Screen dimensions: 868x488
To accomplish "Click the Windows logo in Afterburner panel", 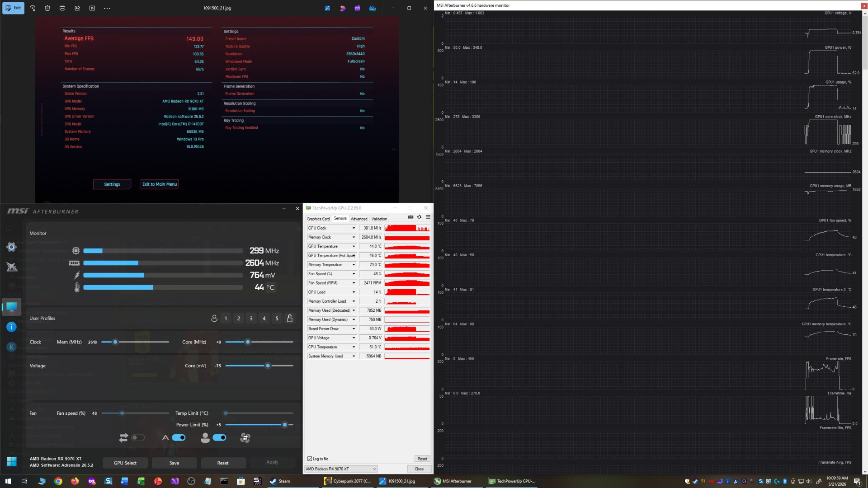I will [12, 461].
